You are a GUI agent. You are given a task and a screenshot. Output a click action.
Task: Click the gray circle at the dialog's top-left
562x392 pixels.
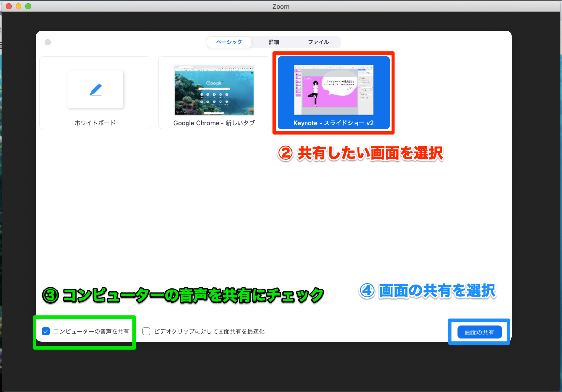point(48,42)
